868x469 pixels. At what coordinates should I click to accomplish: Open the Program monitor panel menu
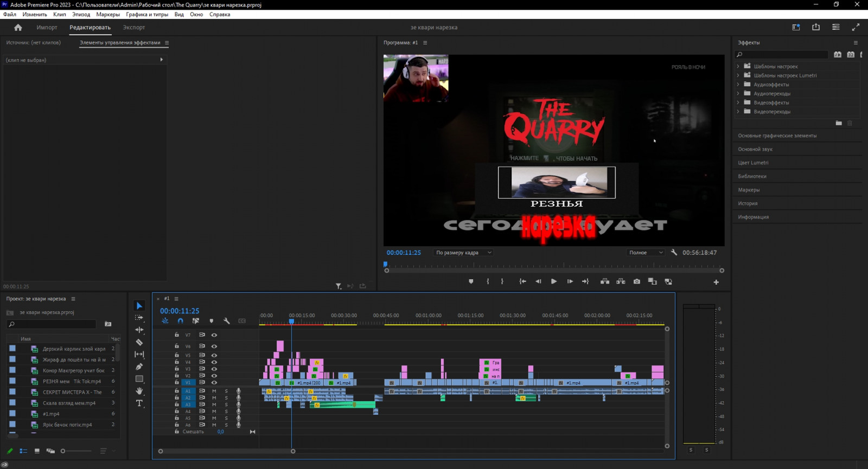pyautogui.click(x=425, y=43)
